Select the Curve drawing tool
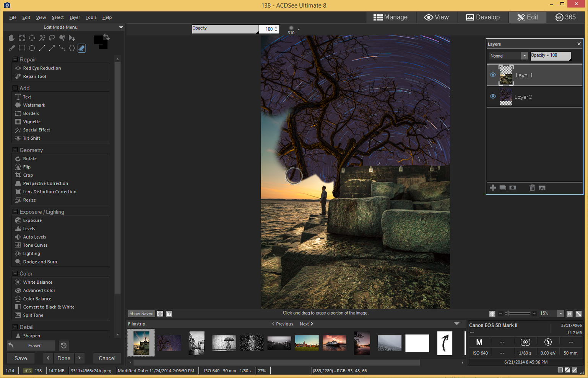This screenshot has width=588, height=378. (62, 48)
